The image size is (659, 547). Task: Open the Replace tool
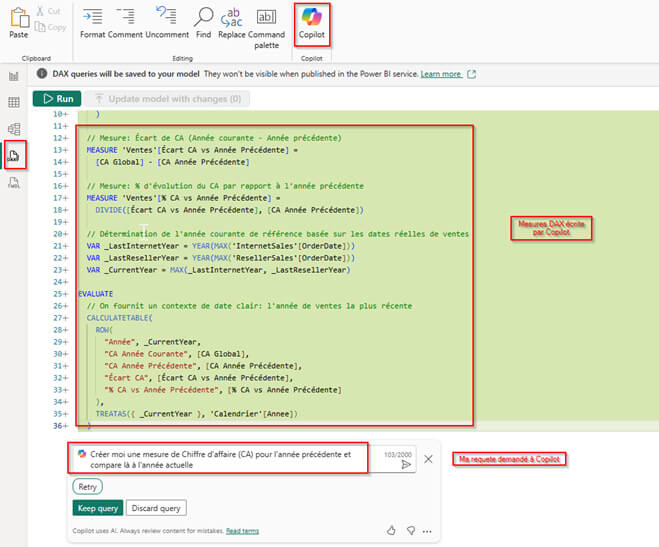pos(231,22)
